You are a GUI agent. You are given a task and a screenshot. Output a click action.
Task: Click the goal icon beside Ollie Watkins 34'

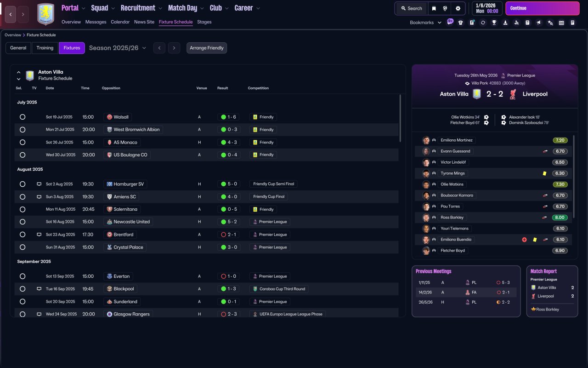click(x=486, y=117)
